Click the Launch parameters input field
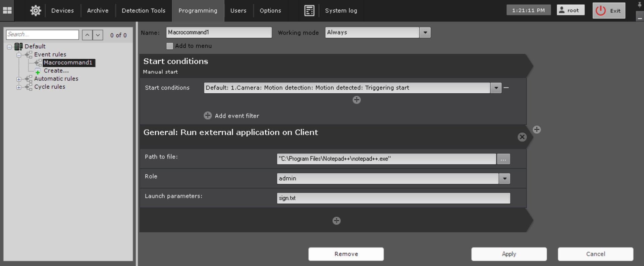644x266 pixels. pyautogui.click(x=393, y=198)
